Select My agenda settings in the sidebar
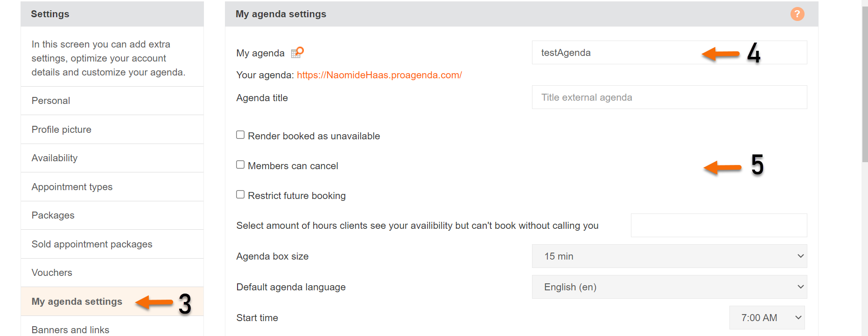 [x=77, y=301]
